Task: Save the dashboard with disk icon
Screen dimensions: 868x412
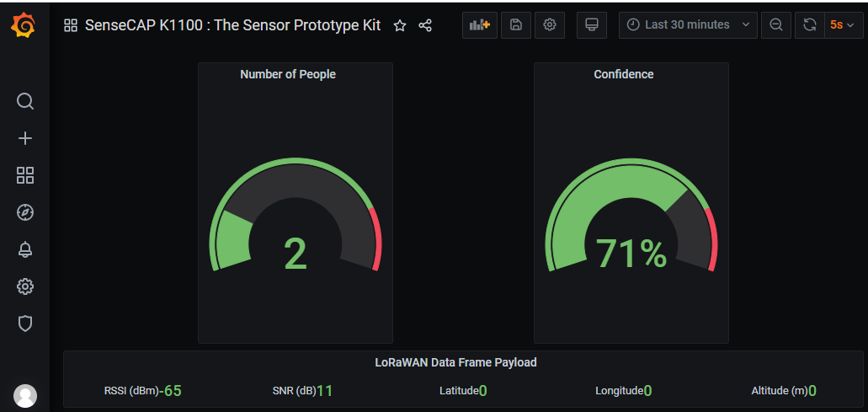Action: pos(516,25)
